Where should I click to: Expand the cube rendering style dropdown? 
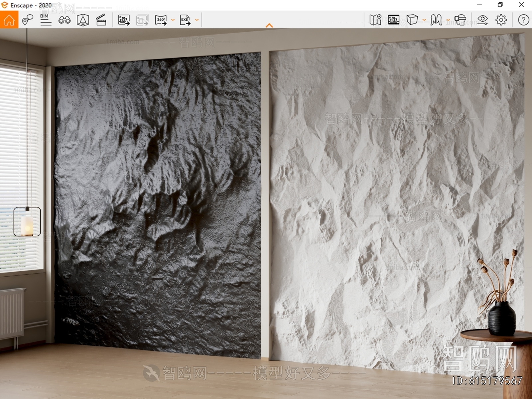(424, 20)
